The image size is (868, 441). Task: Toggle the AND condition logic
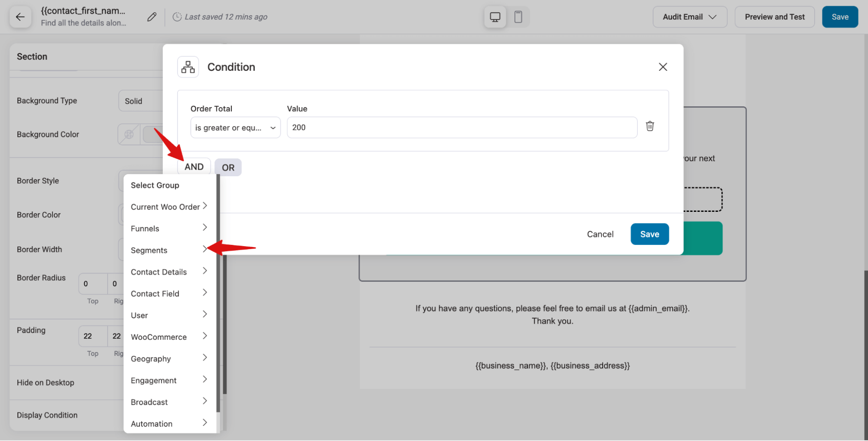point(194,166)
